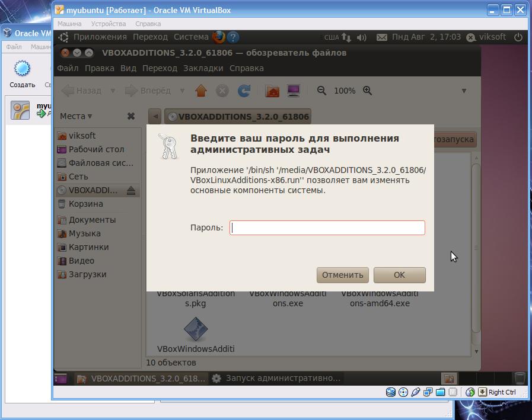Click the up-arrow parent folder icon

(201, 91)
